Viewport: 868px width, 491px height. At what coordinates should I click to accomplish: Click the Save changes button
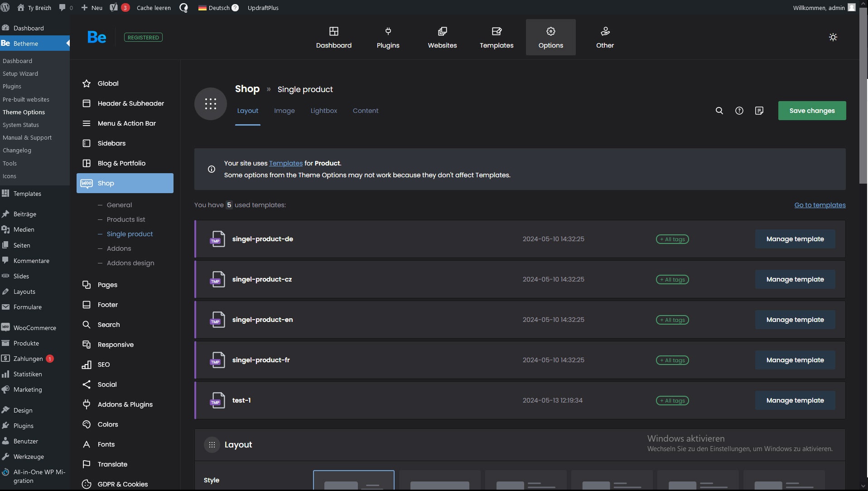tap(812, 111)
